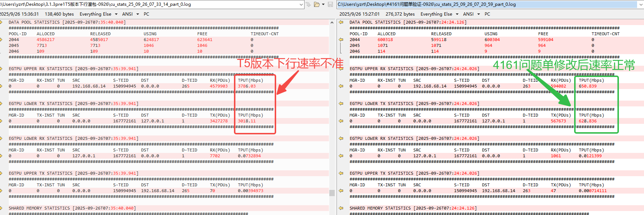Click copy-to-left arrow beside right DATA POOL STATISTICS

click(x=341, y=22)
